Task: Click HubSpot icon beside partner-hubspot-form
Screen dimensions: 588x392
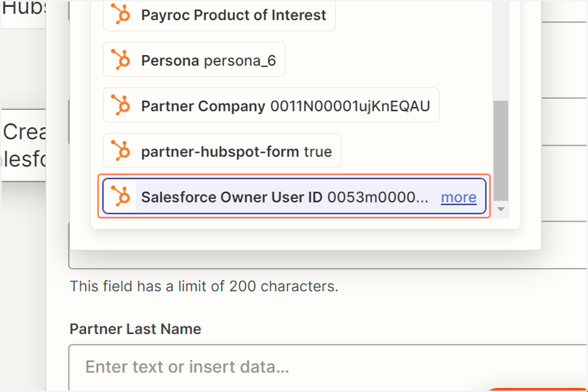Action: 121,151
